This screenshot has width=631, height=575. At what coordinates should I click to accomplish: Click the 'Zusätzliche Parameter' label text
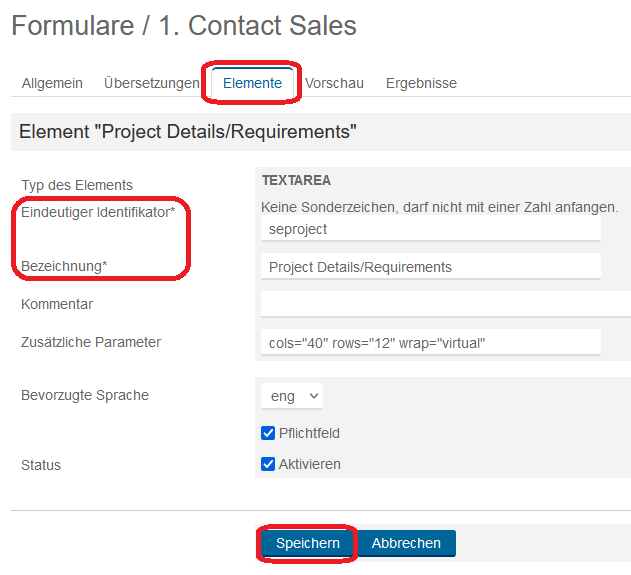tap(91, 342)
